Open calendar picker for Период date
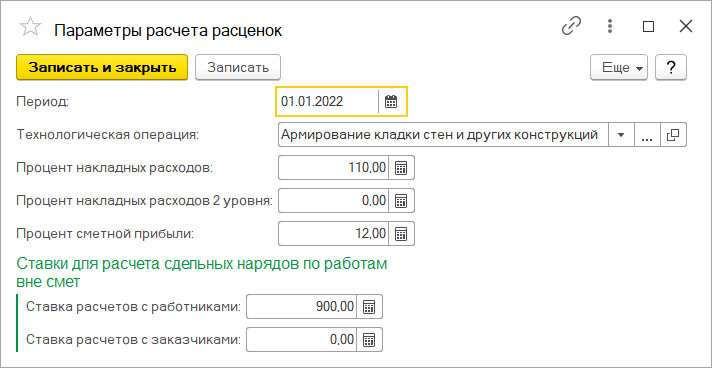The image size is (712, 368). [x=391, y=101]
